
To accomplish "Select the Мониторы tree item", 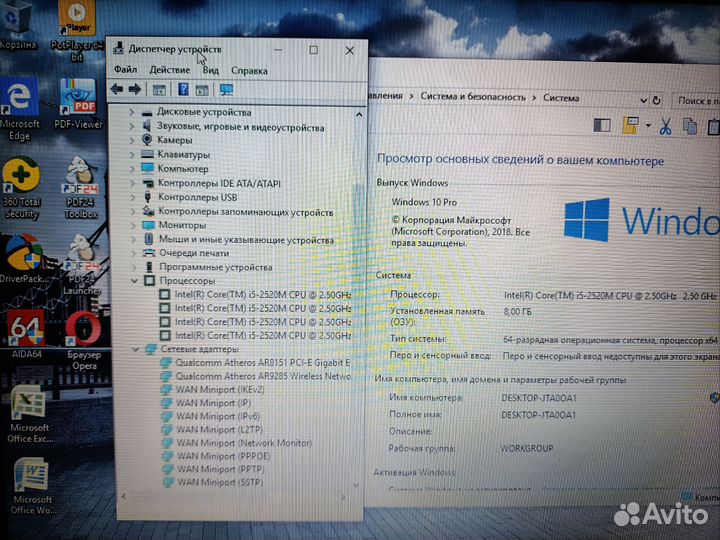I will pyautogui.click(x=182, y=225).
